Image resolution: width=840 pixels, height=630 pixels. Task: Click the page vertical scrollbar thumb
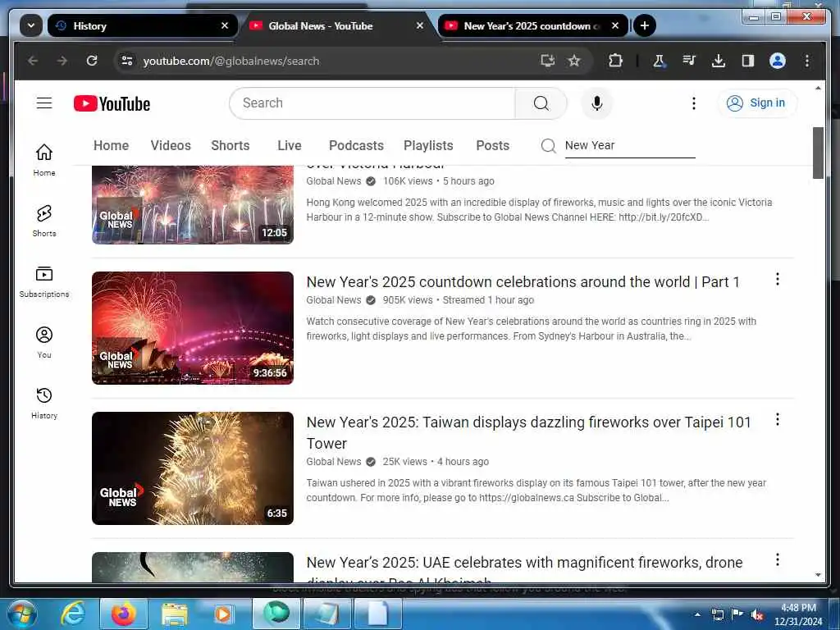click(818, 153)
